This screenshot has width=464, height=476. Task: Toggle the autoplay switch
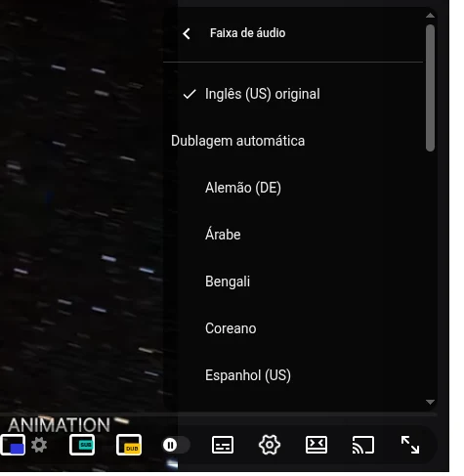tap(176, 445)
